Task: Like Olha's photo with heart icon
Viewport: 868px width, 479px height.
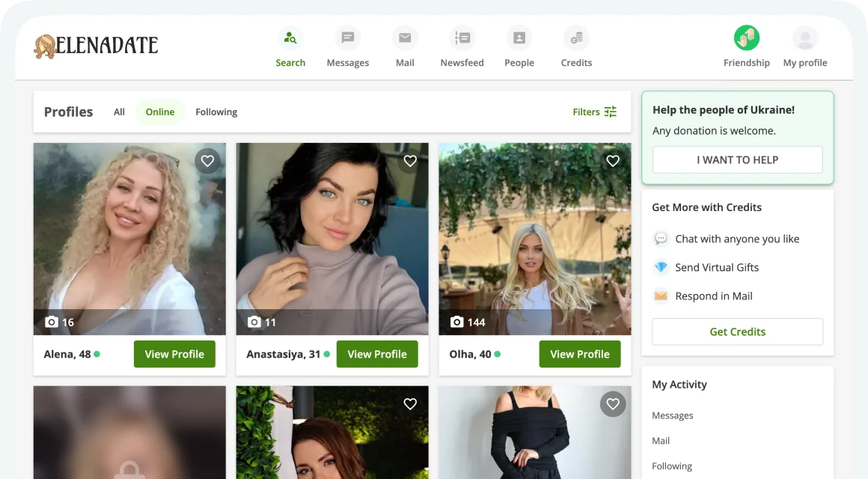Action: click(x=613, y=161)
